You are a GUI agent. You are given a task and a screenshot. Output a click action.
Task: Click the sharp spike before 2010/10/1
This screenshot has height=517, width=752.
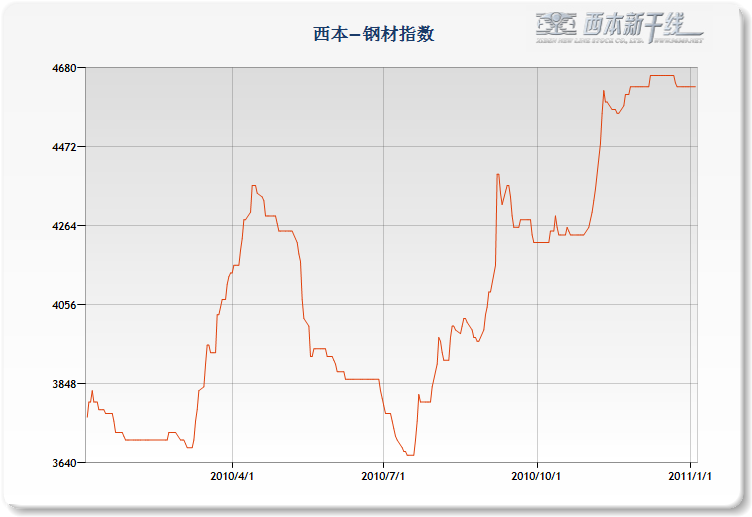click(x=498, y=175)
